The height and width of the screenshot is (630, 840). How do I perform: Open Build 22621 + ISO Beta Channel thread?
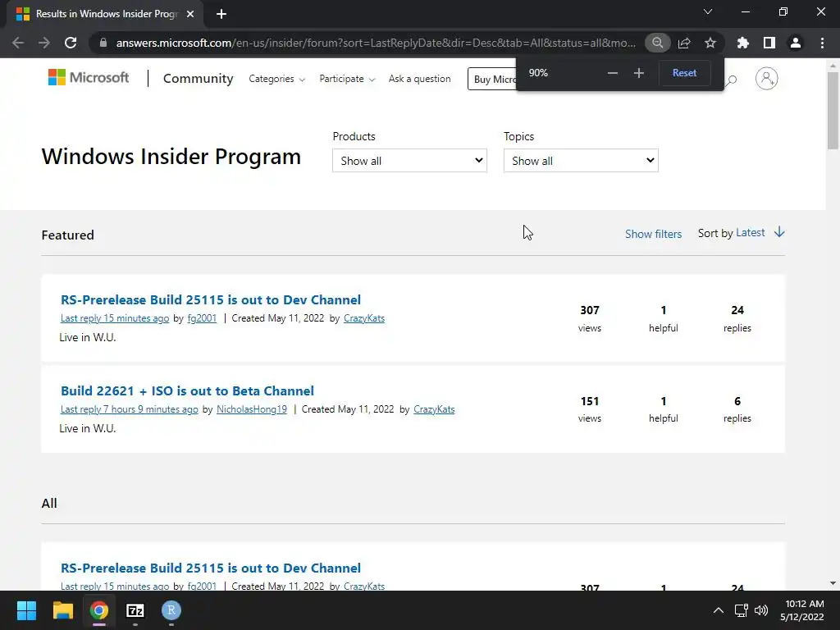(x=187, y=390)
